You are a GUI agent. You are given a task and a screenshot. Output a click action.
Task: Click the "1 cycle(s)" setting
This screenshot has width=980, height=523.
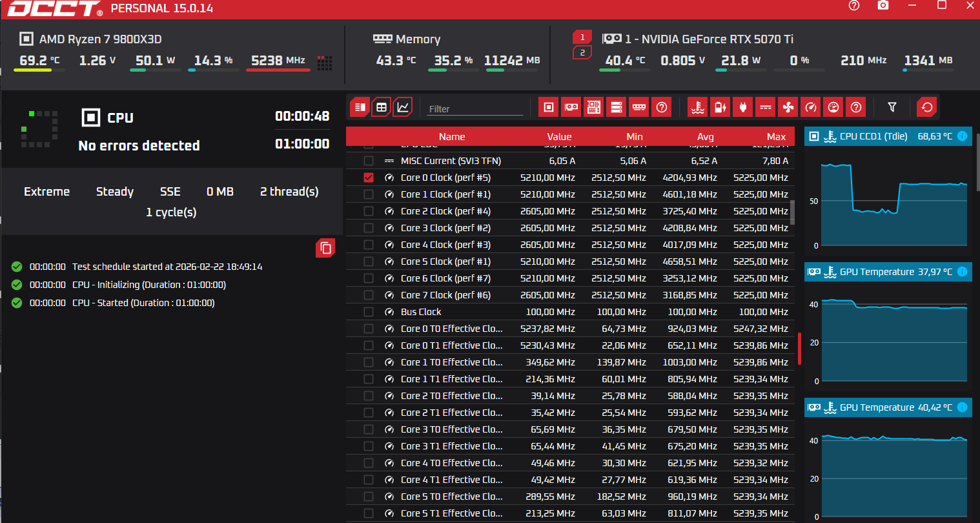pos(171,212)
